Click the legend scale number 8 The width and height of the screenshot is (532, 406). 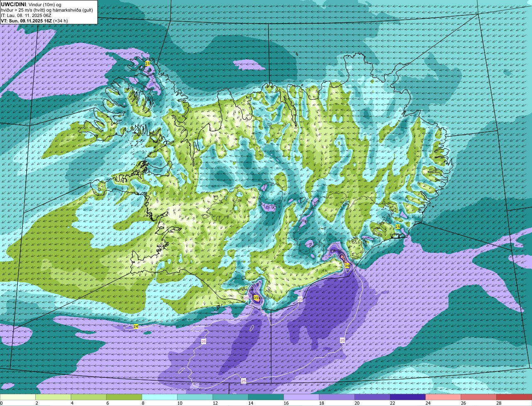tap(143, 403)
